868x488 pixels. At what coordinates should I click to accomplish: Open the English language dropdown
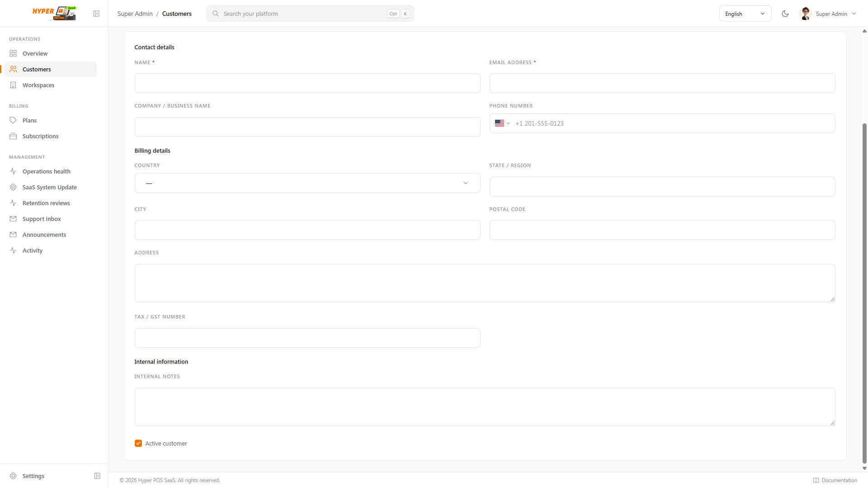coord(745,14)
